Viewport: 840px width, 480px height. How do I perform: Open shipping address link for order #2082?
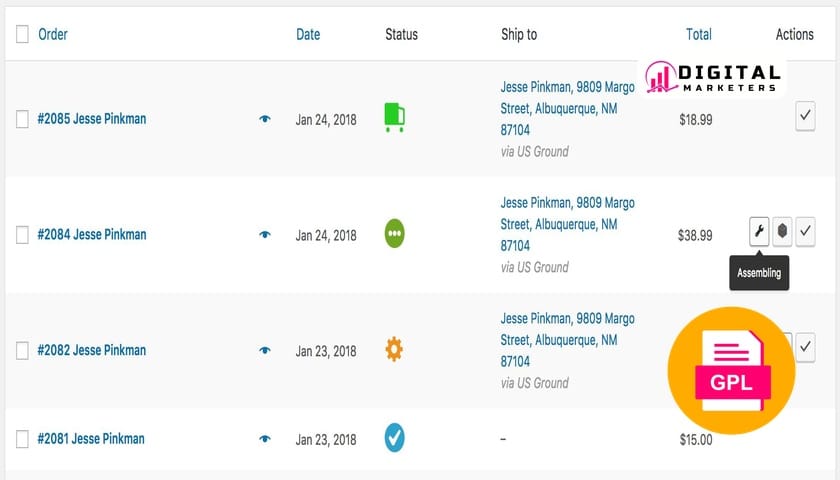point(567,340)
